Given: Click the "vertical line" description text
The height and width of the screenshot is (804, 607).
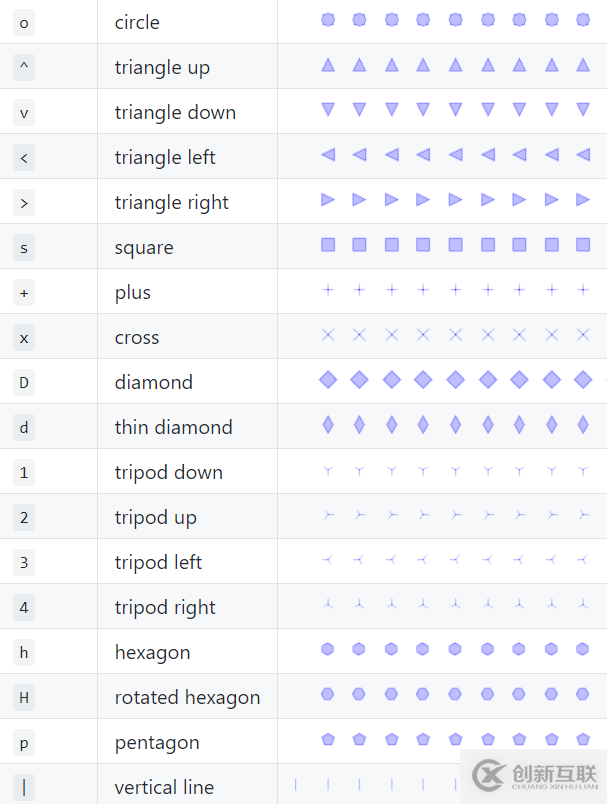Looking at the screenshot, I should (164, 788).
